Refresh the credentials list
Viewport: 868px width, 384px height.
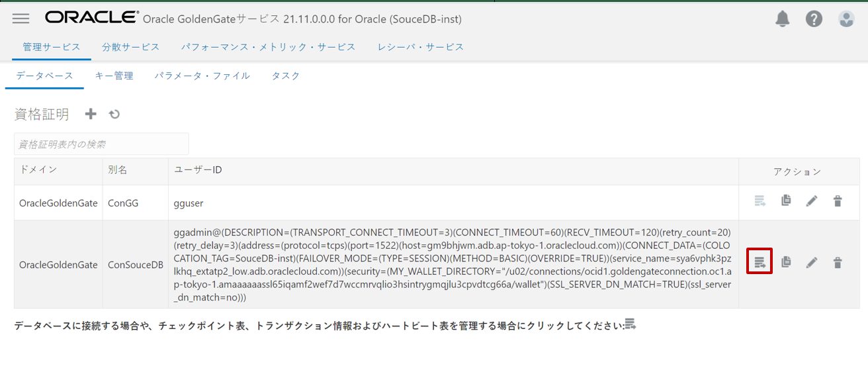114,114
